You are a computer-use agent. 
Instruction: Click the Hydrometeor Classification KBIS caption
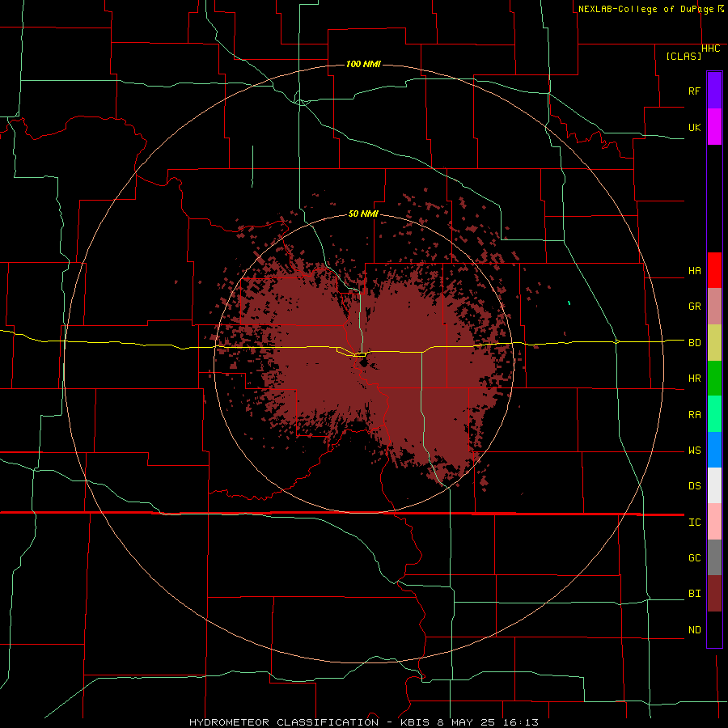pos(364,722)
